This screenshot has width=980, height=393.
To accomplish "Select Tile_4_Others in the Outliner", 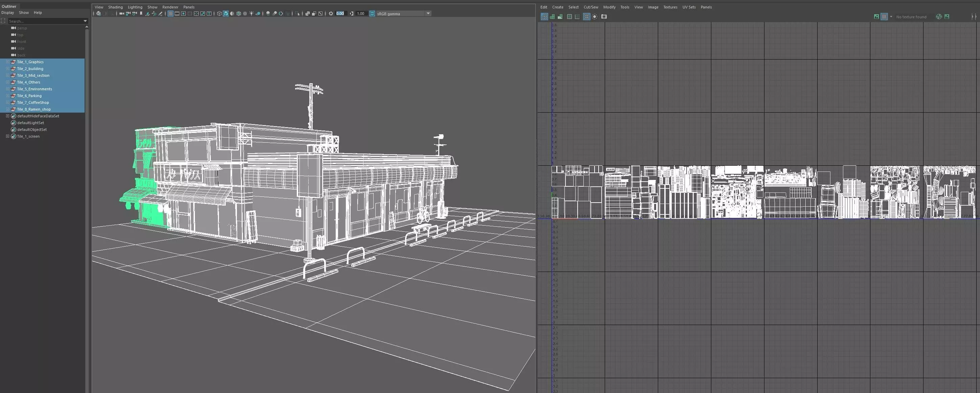I will (x=28, y=82).
